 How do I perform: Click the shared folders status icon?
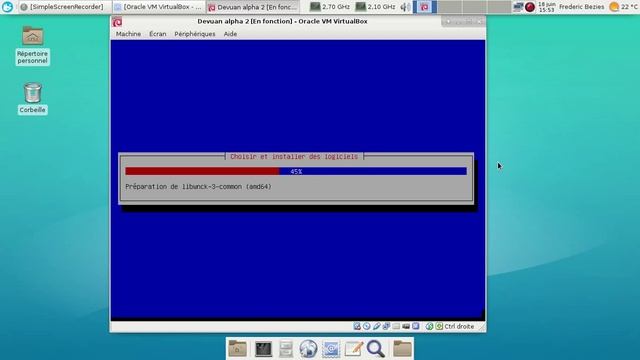(396, 326)
